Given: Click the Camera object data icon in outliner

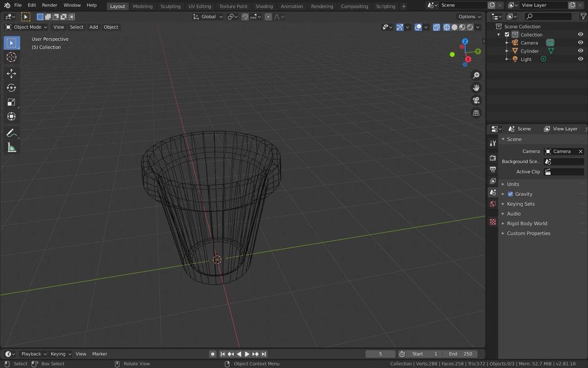Looking at the screenshot, I should tap(550, 43).
